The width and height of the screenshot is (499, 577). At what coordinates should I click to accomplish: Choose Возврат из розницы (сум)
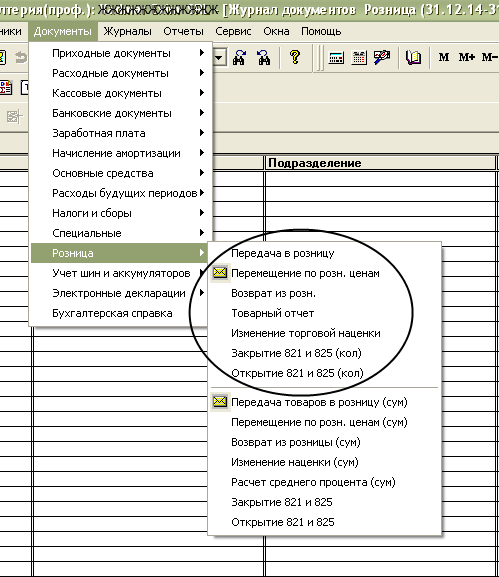tap(325, 442)
